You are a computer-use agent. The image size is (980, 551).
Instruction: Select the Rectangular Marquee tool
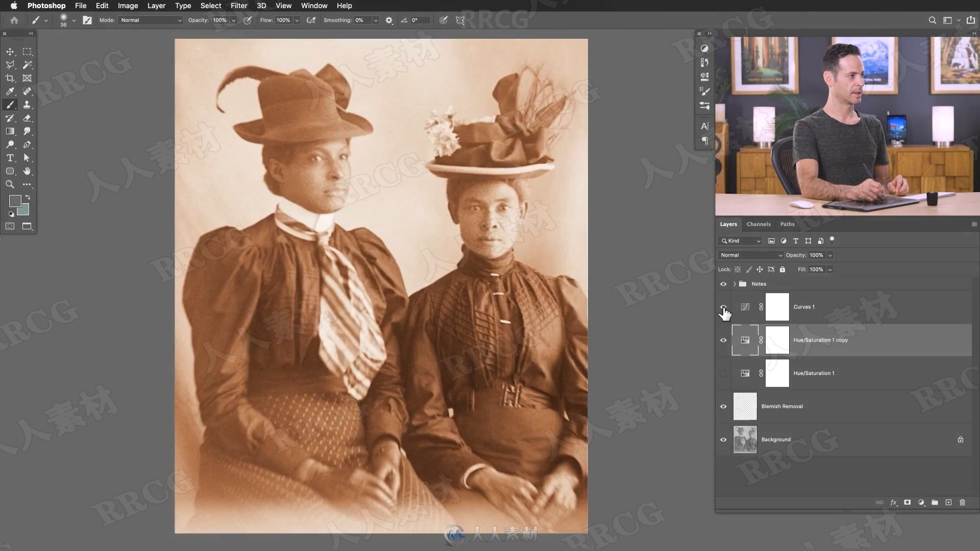(27, 52)
